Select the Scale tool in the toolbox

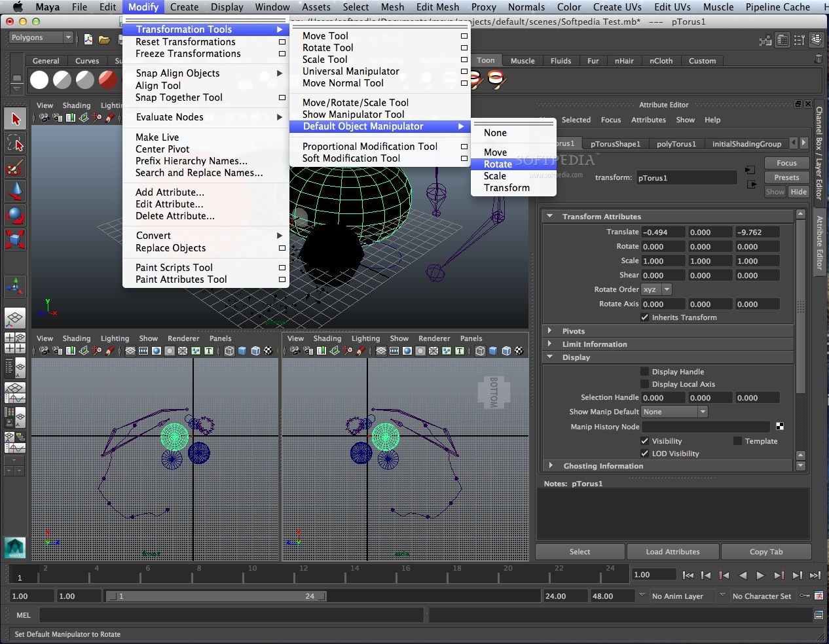15,239
